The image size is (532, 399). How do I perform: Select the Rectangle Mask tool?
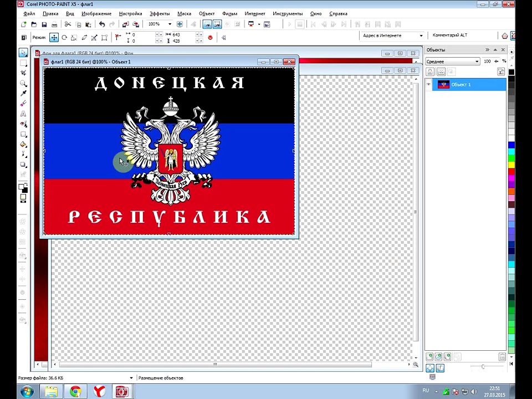(23, 63)
